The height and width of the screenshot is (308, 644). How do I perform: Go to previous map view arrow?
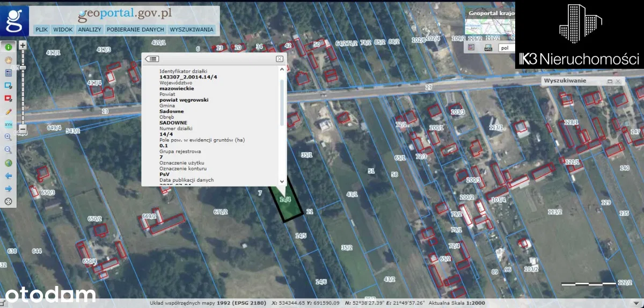pos(9,176)
